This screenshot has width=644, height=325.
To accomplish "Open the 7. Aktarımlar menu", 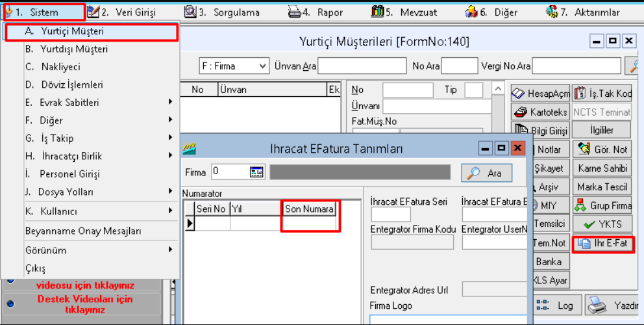I will pos(583,12).
